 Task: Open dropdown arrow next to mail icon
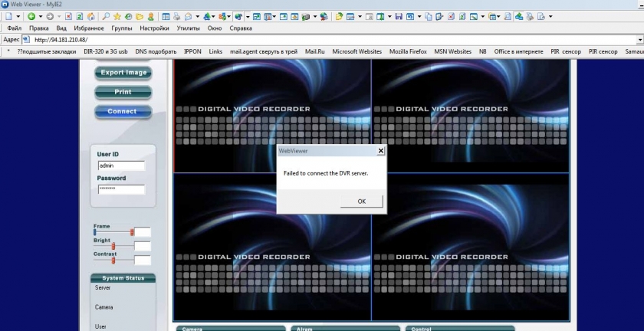point(198,16)
